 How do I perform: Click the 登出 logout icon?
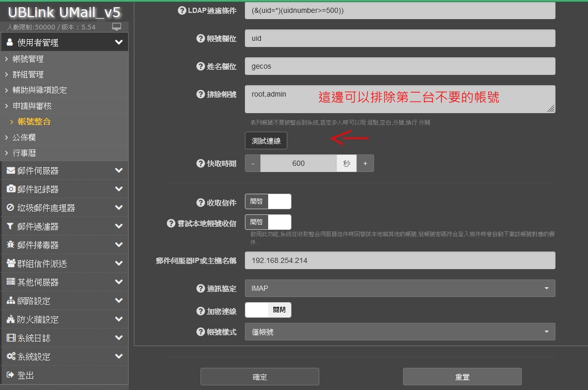(x=10, y=375)
